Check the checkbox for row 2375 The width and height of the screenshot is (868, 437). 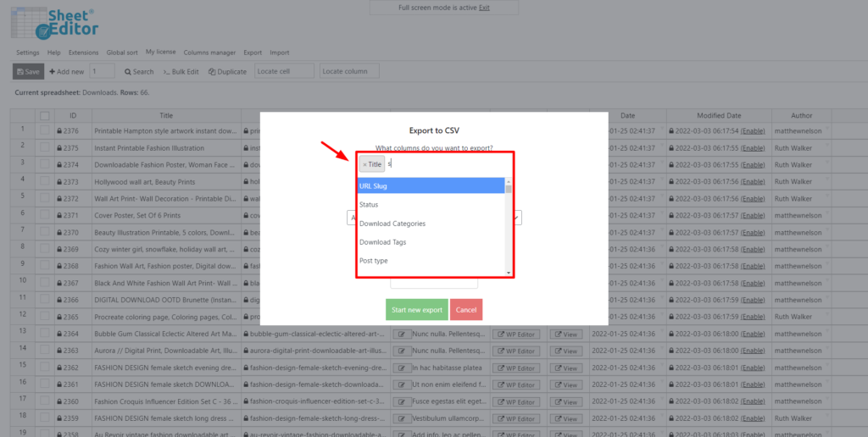pyautogui.click(x=45, y=147)
